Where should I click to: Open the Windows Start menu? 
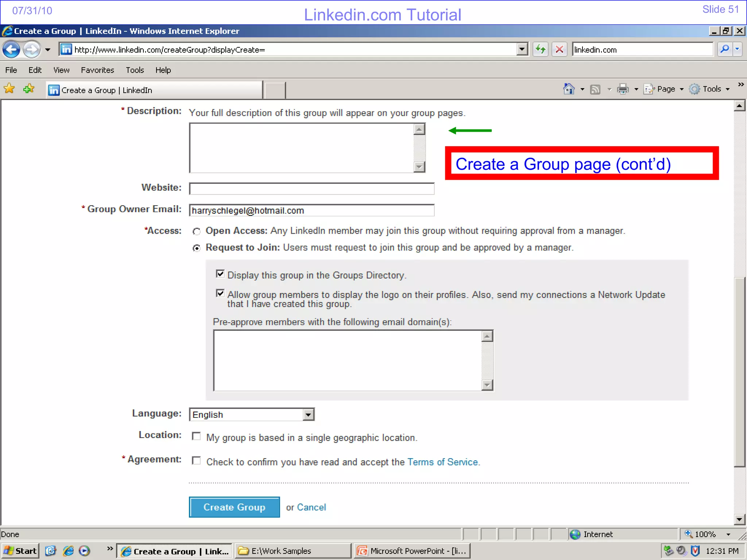[x=20, y=551]
